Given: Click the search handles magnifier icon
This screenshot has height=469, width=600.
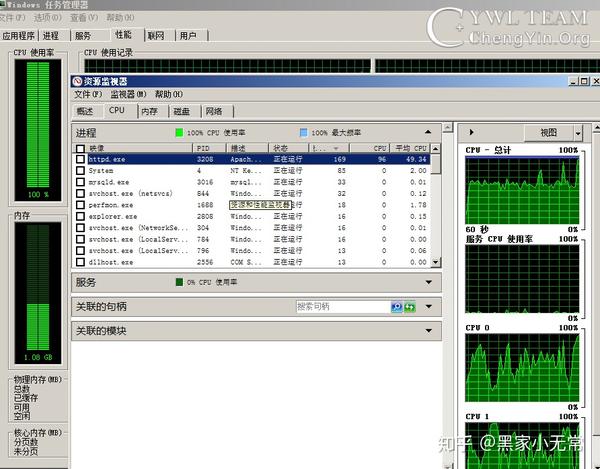Looking at the screenshot, I should pyautogui.click(x=397, y=306).
